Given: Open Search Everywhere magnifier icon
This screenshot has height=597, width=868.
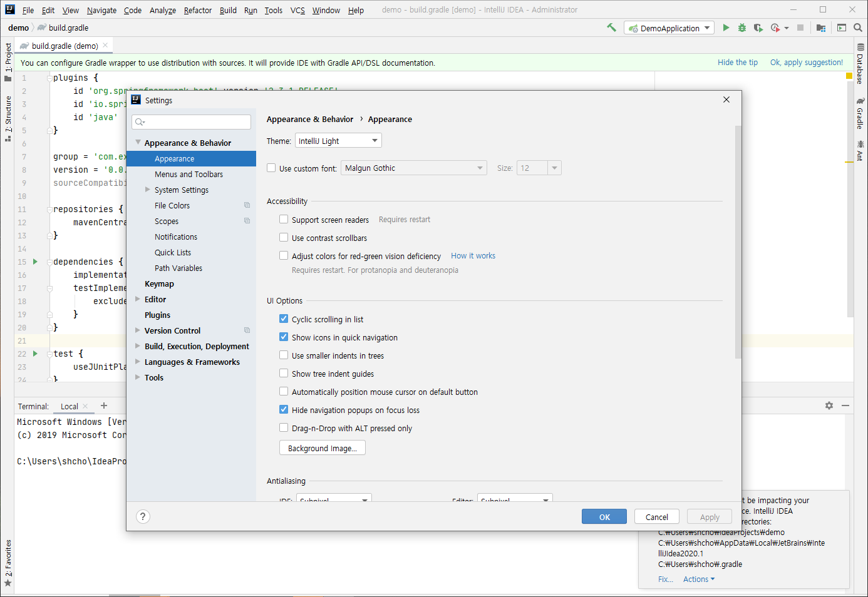Looking at the screenshot, I should [858, 28].
